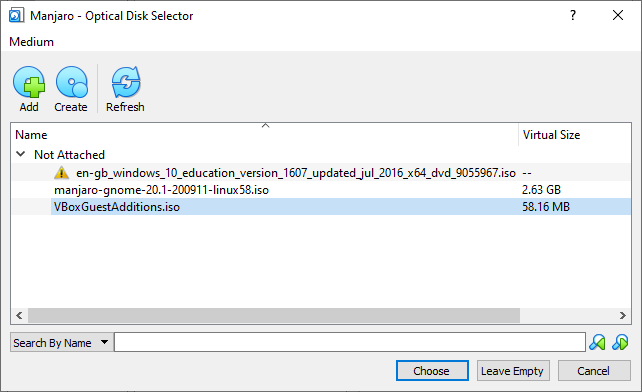The height and width of the screenshot is (392, 642).
Task: Click the search text input field
Action: pyautogui.click(x=350, y=342)
